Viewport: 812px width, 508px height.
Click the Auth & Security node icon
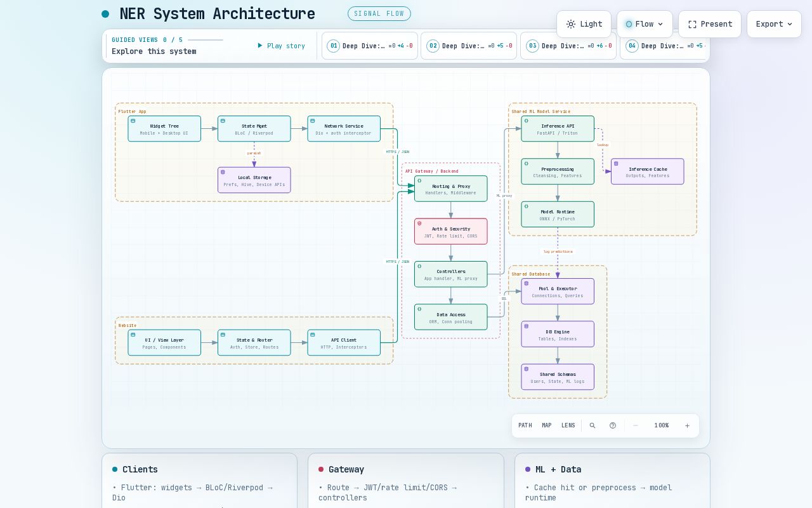pyautogui.click(x=419, y=224)
